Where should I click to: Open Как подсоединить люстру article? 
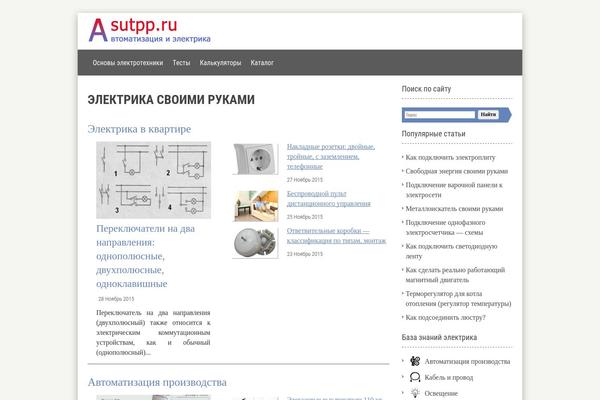pyautogui.click(x=445, y=317)
